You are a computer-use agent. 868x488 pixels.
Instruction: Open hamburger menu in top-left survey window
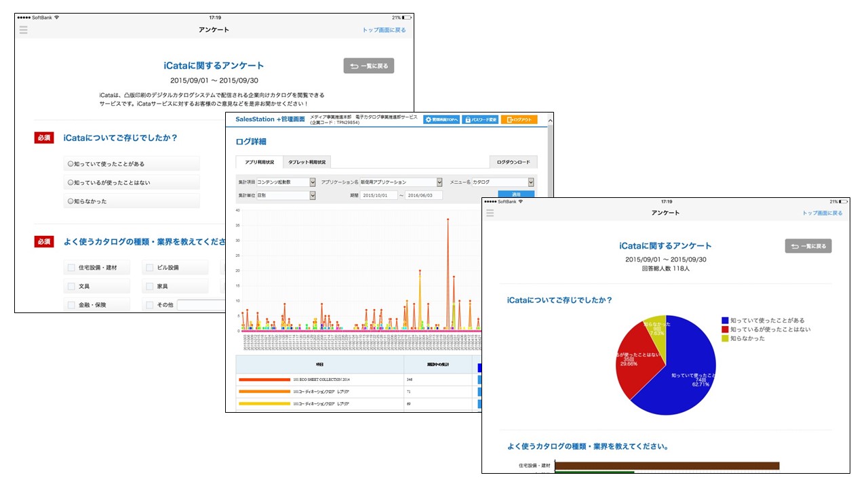click(24, 30)
